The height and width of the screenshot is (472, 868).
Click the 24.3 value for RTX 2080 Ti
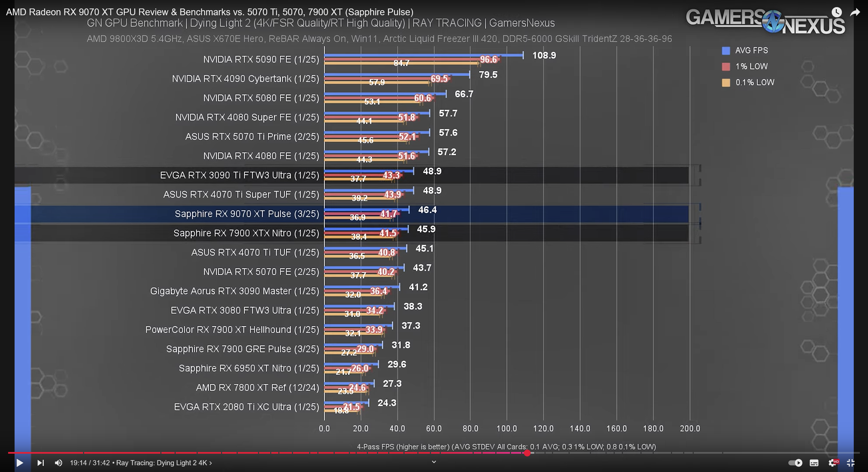pyautogui.click(x=387, y=403)
